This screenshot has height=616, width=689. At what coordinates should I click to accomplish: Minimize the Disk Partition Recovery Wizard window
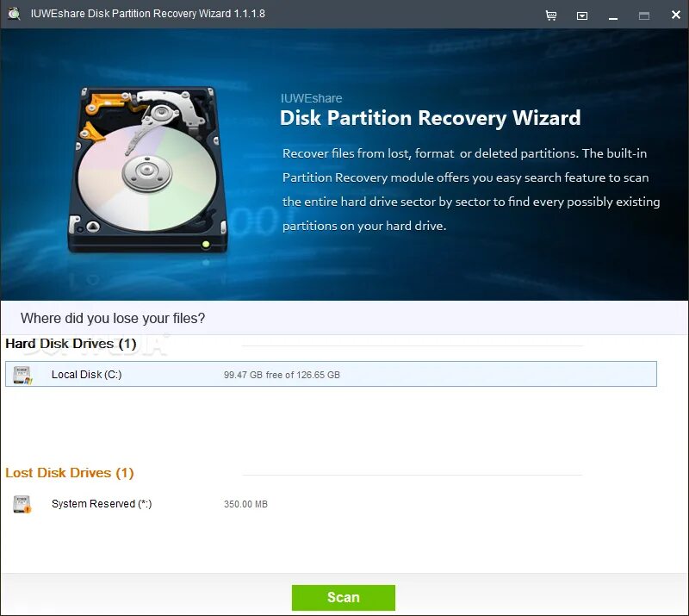point(613,17)
